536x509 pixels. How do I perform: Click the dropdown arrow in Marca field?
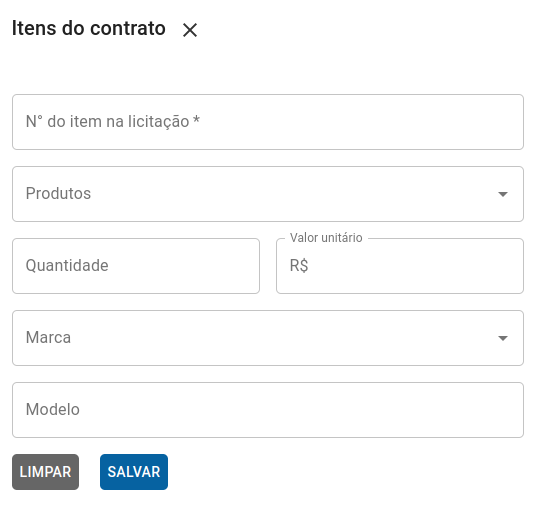coord(502,338)
